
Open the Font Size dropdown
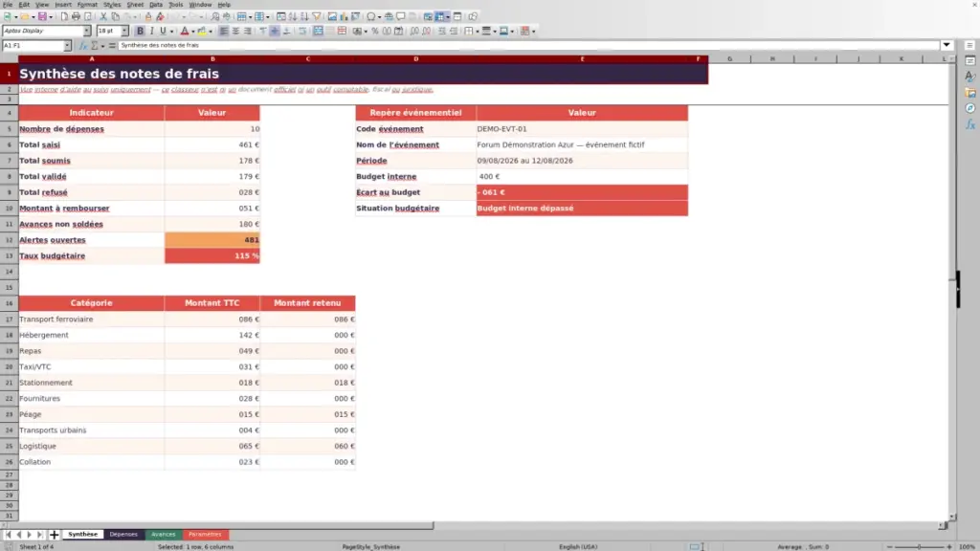click(x=124, y=32)
